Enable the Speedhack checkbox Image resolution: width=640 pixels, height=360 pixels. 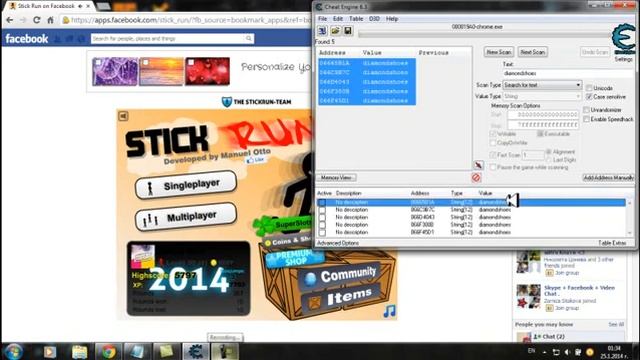[x=587, y=119]
